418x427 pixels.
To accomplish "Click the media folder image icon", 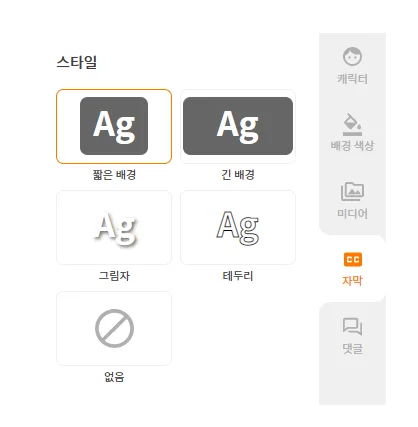I will coord(352,191).
